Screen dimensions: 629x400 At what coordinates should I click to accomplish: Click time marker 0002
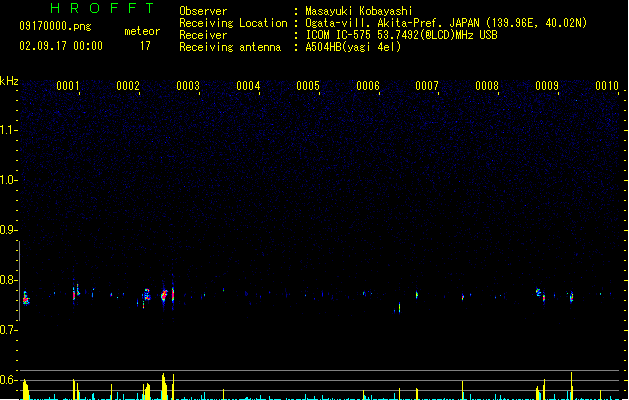[128, 86]
